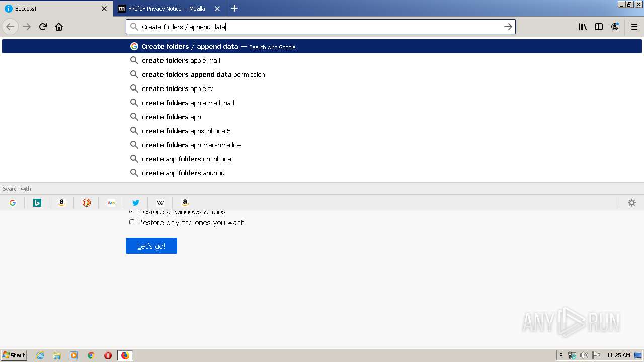Launch Chrome from the taskbar
The height and width of the screenshot is (362, 644).
[x=91, y=355]
